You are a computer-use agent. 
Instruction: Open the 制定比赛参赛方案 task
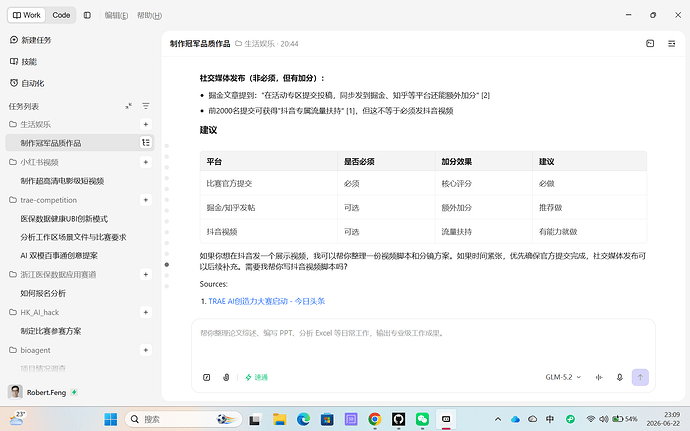[51, 331]
